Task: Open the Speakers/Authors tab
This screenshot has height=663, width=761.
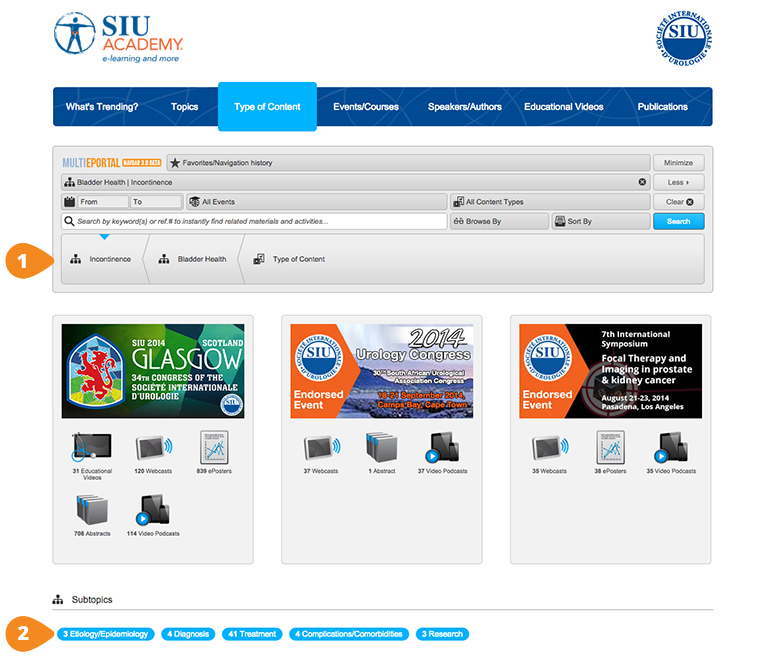Action: (464, 107)
